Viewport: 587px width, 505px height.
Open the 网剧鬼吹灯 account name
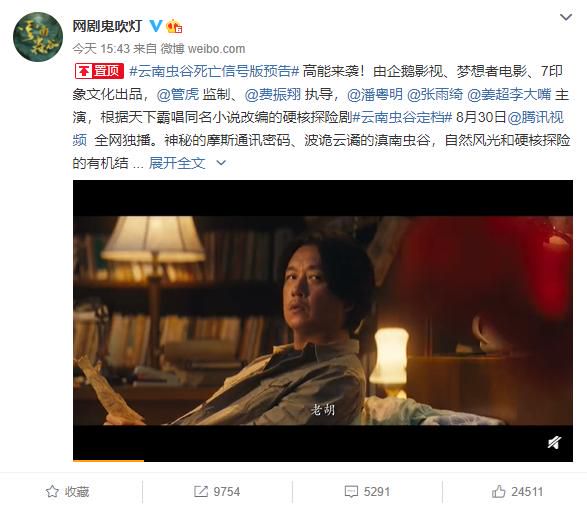tap(107, 26)
